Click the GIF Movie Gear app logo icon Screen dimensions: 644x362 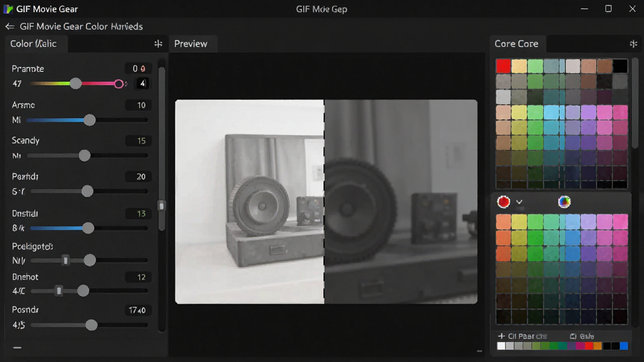pyautogui.click(x=8, y=9)
